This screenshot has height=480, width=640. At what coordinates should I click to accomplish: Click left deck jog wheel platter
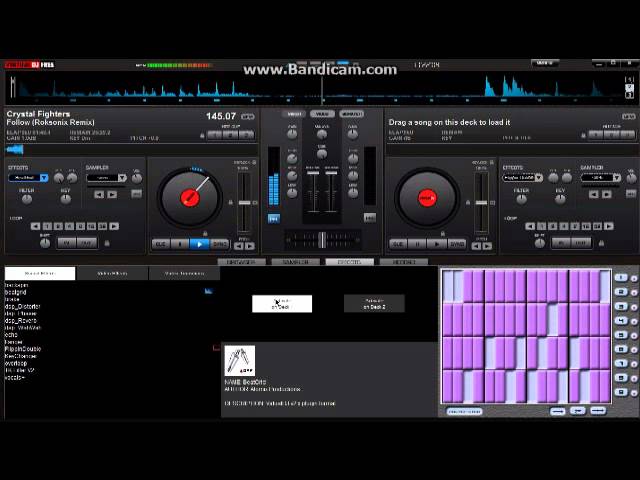190,198
